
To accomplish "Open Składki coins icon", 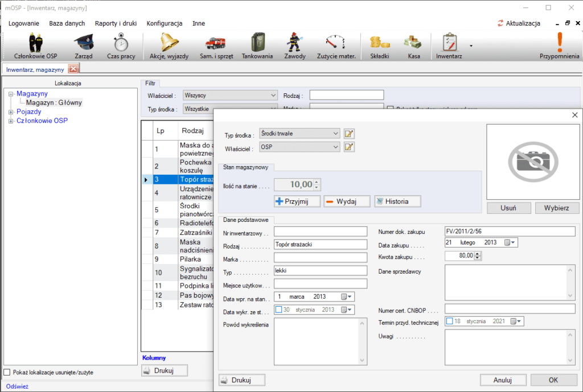I will [380, 46].
